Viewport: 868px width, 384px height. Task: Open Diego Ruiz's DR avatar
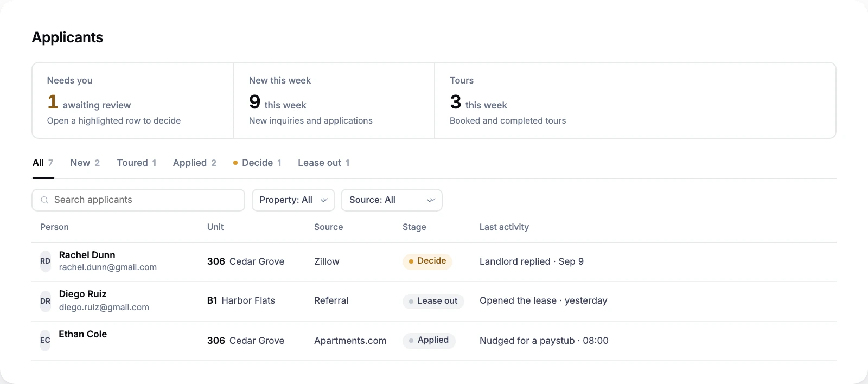pos(45,301)
